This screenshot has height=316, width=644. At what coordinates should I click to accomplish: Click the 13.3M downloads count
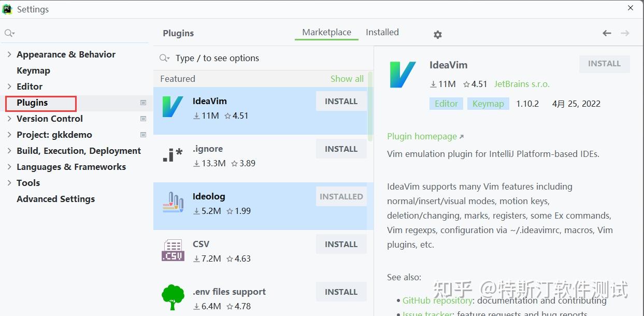pyautogui.click(x=209, y=163)
